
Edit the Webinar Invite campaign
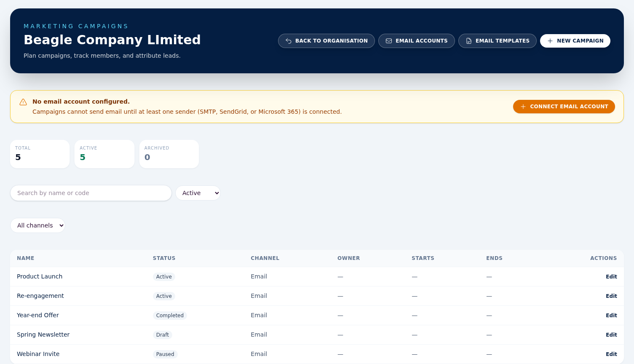pyautogui.click(x=611, y=354)
